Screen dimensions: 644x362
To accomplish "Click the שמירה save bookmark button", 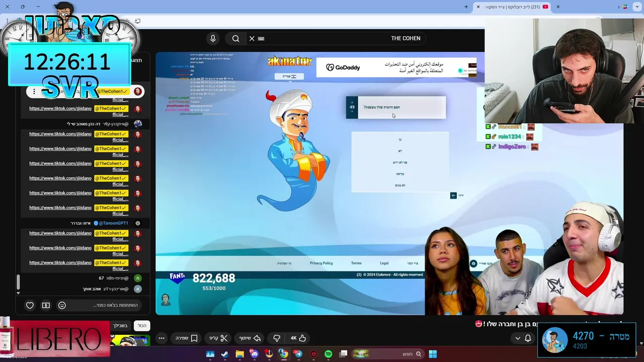I will 186,338.
